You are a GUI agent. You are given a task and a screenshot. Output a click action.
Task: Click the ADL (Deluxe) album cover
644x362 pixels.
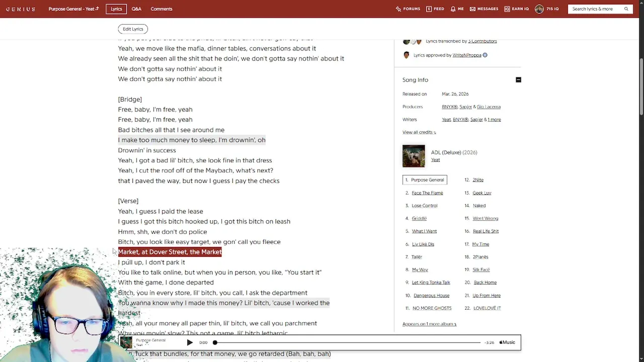414,156
